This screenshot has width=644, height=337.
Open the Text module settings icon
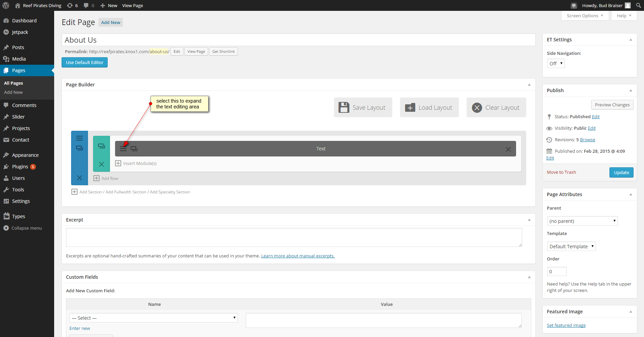pyautogui.click(x=123, y=149)
